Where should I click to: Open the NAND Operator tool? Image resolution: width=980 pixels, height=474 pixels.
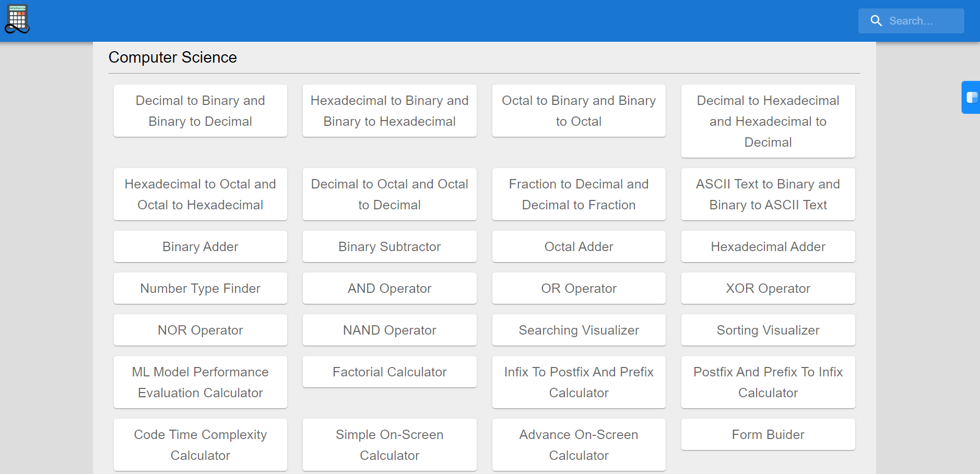389,330
